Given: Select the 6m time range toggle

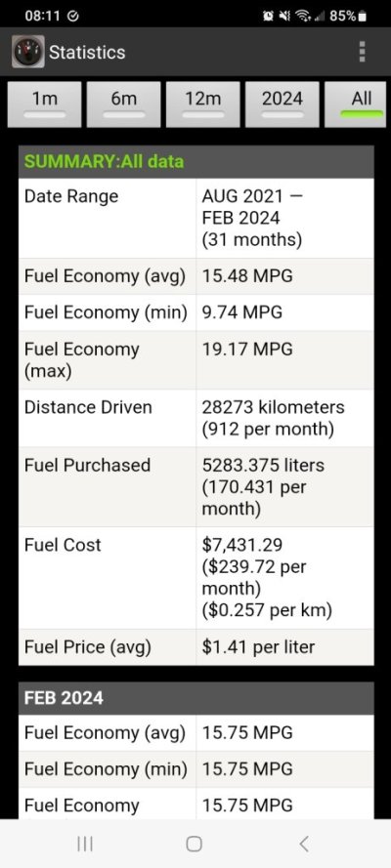Looking at the screenshot, I should click(123, 104).
